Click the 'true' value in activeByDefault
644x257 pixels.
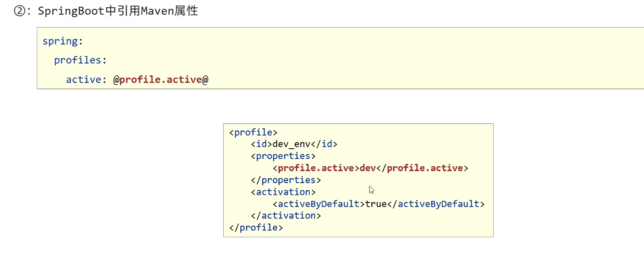(376, 204)
